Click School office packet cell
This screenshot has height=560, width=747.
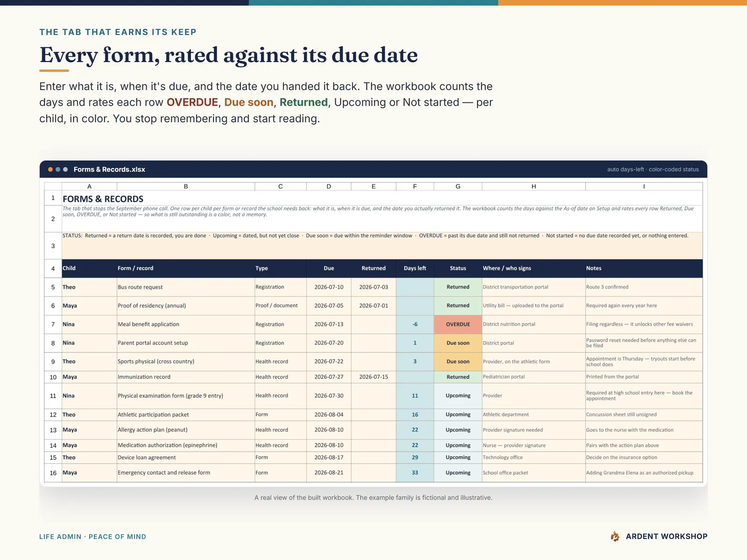coord(534,473)
